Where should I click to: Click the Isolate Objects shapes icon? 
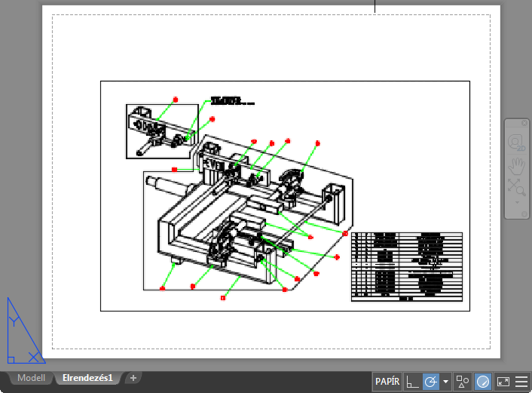[462, 382]
